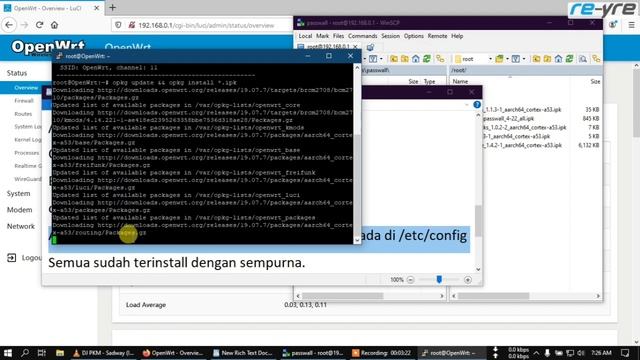Expand remote filter dropdown arrow in WinSCP
This screenshot has height=360, width=640.
point(524,59)
